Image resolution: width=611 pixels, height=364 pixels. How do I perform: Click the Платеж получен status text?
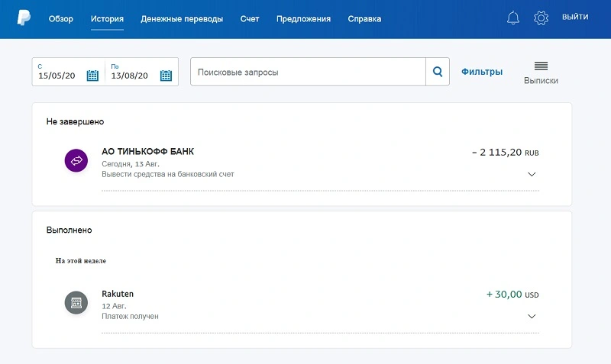(x=130, y=316)
